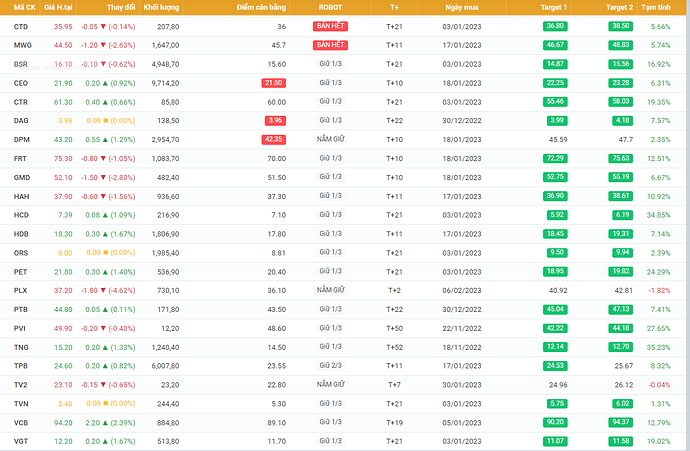This screenshot has width=690, height=451.
Task: Click the Tạm tính column header
Action: coord(656,7)
